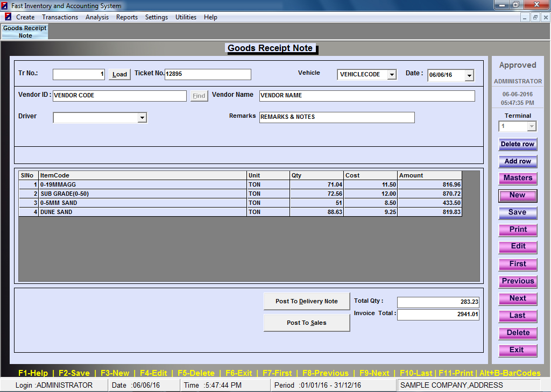The height and width of the screenshot is (392, 551).
Task: Print the current receipt note
Action: click(x=517, y=230)
